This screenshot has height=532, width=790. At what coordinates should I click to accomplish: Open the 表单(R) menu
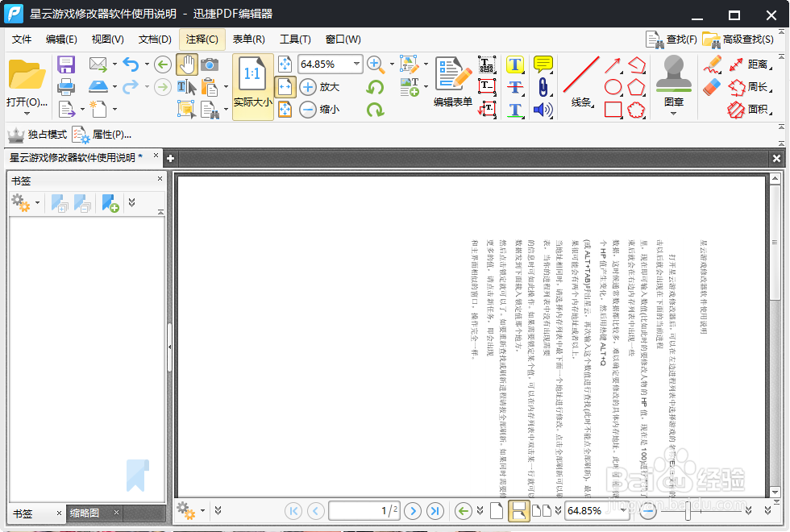tap(249, 39)
